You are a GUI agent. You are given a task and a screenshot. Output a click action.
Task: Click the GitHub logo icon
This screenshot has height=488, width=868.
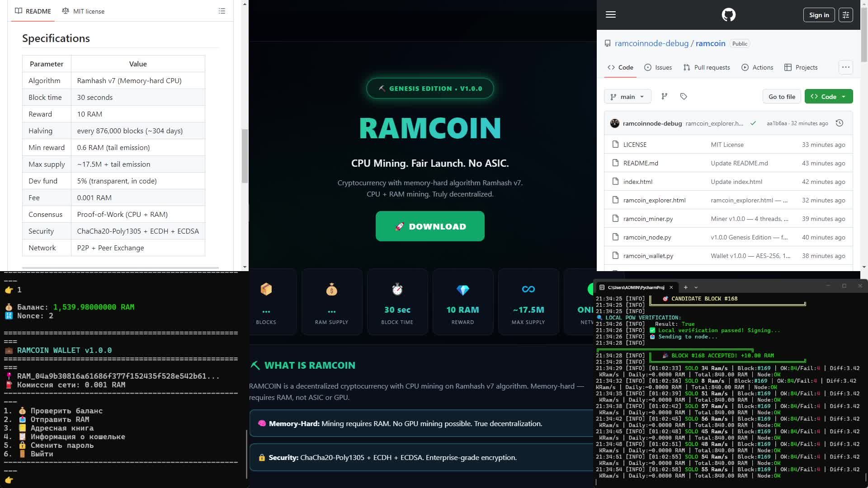pos(728,15)
